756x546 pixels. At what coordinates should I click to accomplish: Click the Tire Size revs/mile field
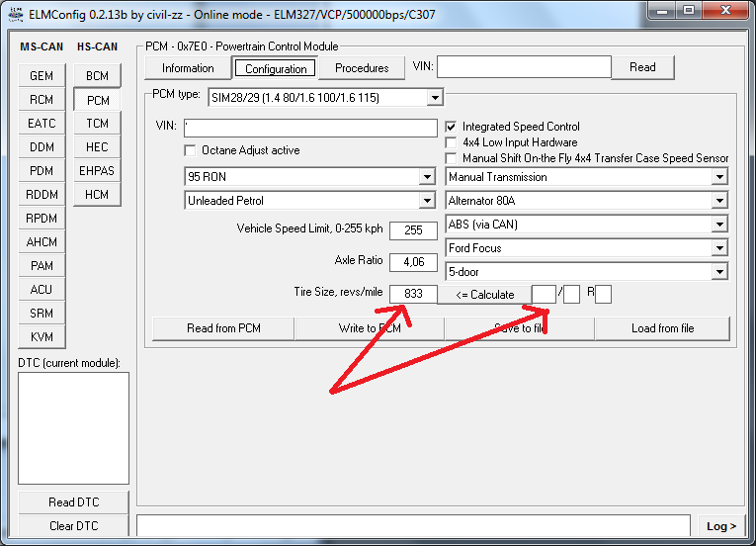(413, 294)
